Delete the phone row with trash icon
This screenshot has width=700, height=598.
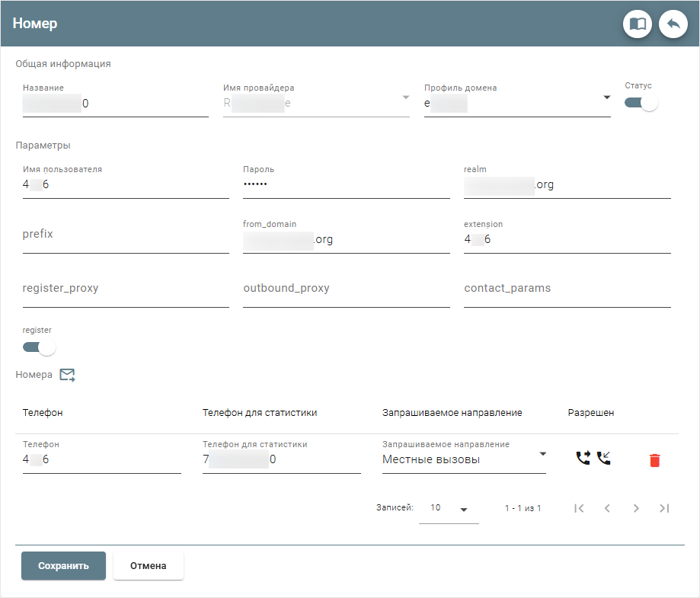[654, 460]
